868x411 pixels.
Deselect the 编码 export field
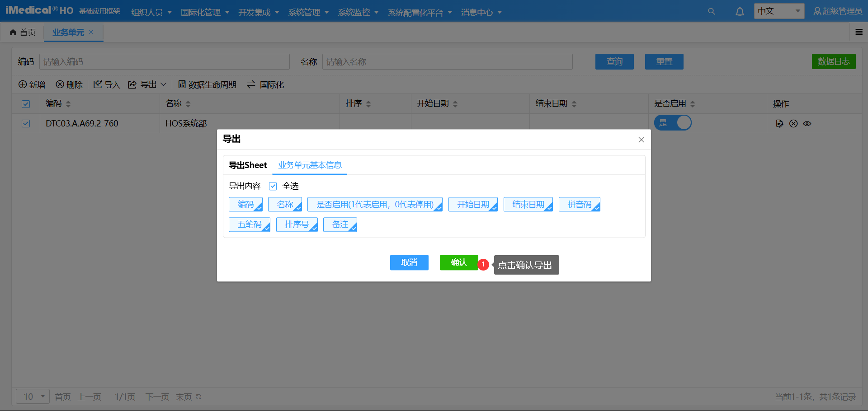click(245, 205)
